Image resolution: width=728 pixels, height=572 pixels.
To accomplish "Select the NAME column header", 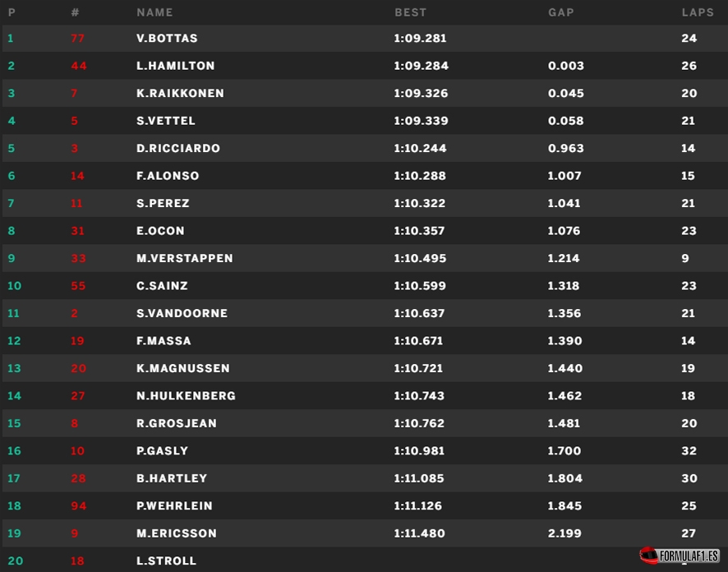I will [154, 12].
